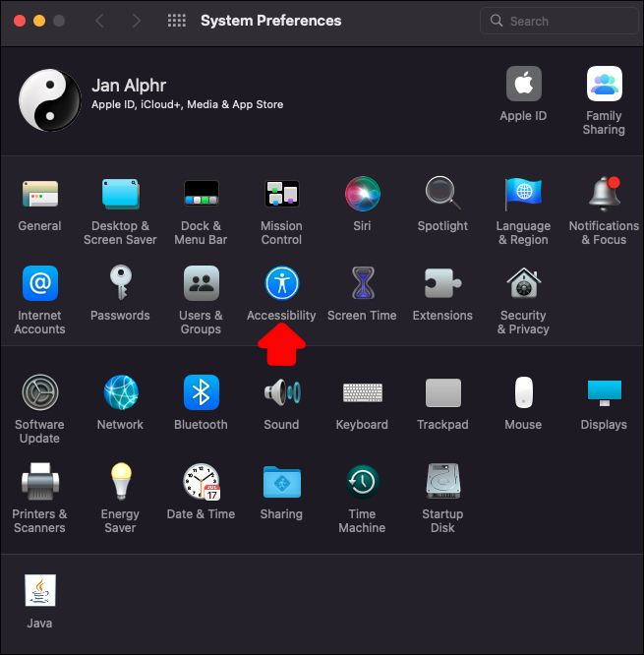This screenshot has width=644, height=655.
Task: Open Users & Groups pane
Action: pos(202,283)
